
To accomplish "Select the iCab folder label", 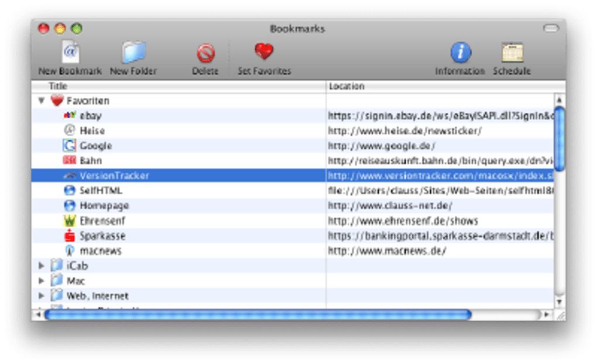I will 77,266.
